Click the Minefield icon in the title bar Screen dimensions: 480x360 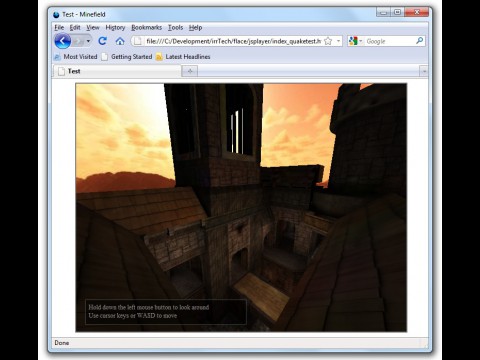pos(56,15)
